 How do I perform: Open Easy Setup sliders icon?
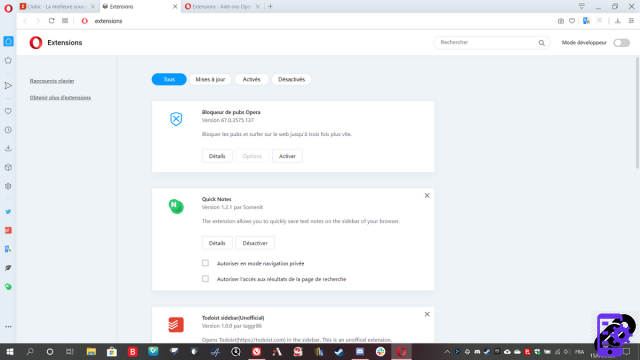(631, 21)
